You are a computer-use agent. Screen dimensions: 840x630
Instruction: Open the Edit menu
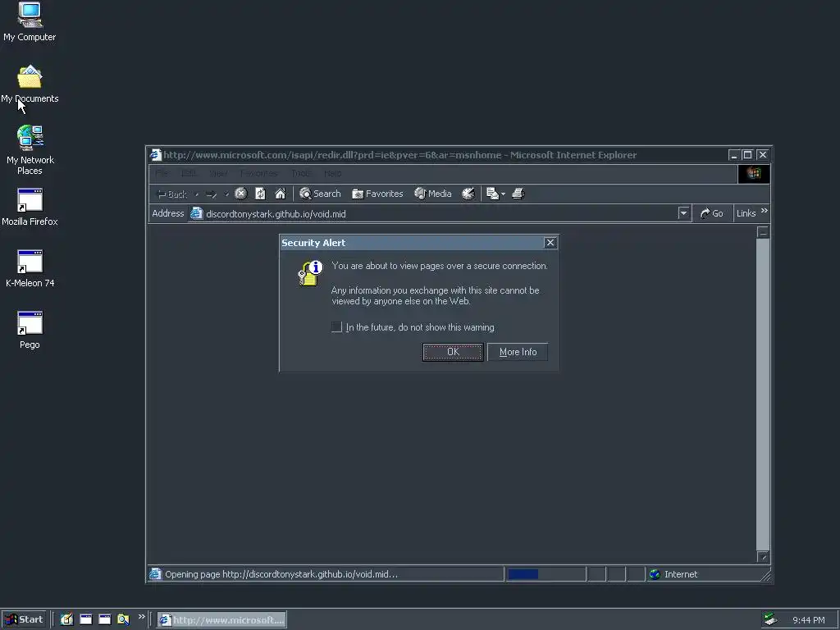tap(188, 174)
